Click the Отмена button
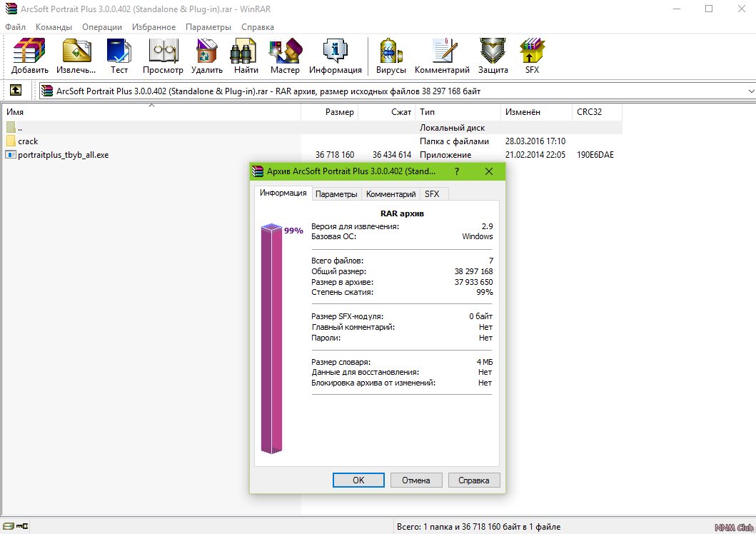This screenshot has width=756, height=534. (416, 480)
